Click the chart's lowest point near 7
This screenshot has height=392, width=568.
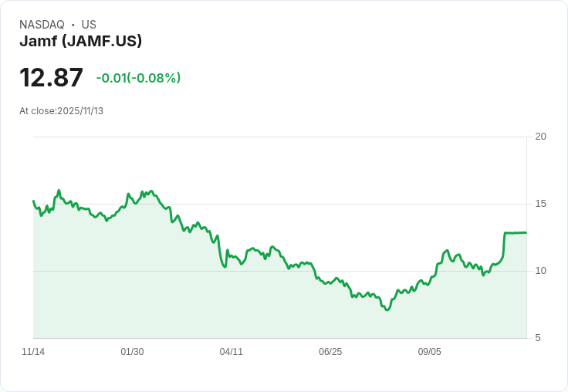pos(387,309)
